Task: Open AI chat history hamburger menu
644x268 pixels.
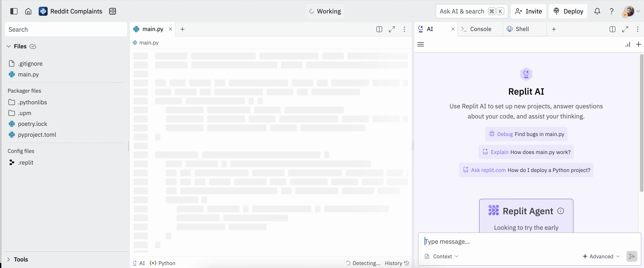Action: (x=421, y=44)
